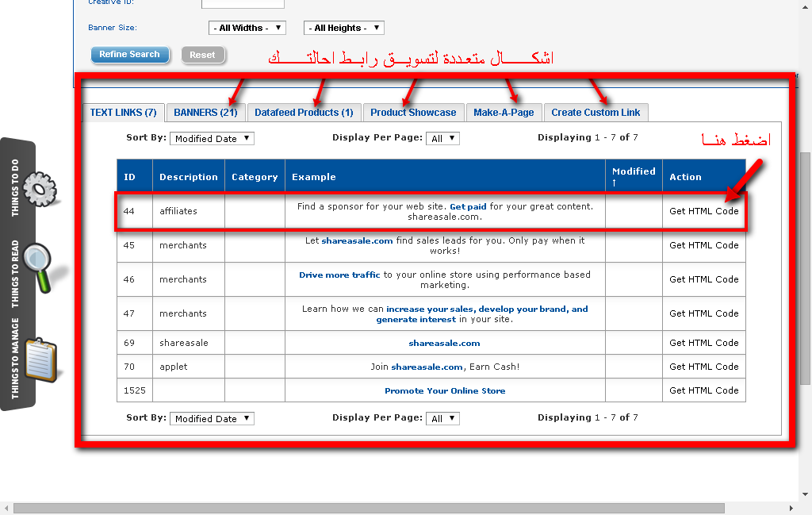
Task: Click the Things To Do gear icon
Action: tap(38, 187)
